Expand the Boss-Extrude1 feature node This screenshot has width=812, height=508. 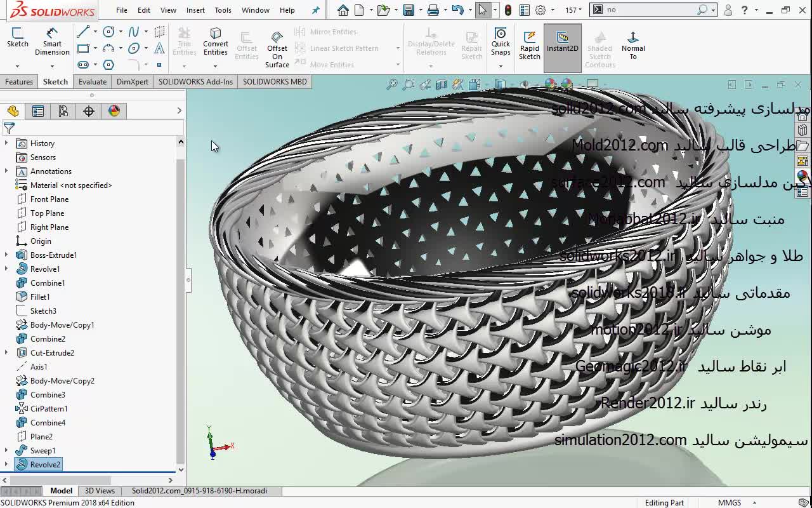6,255
